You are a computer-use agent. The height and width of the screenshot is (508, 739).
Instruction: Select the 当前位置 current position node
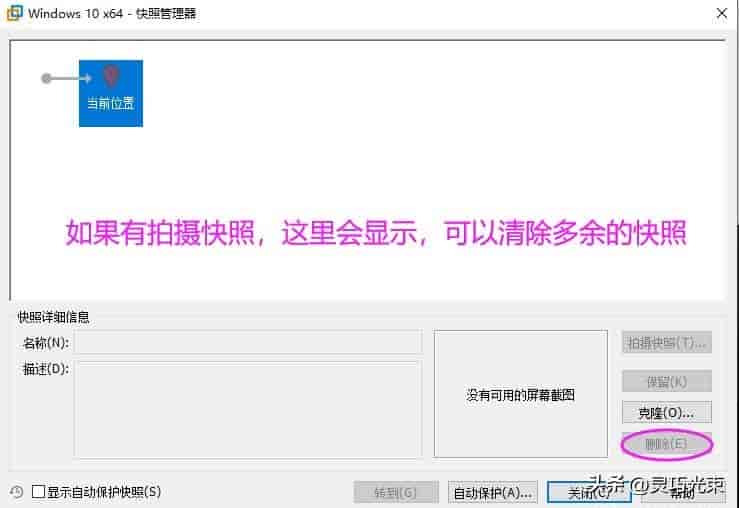(111, 93)
